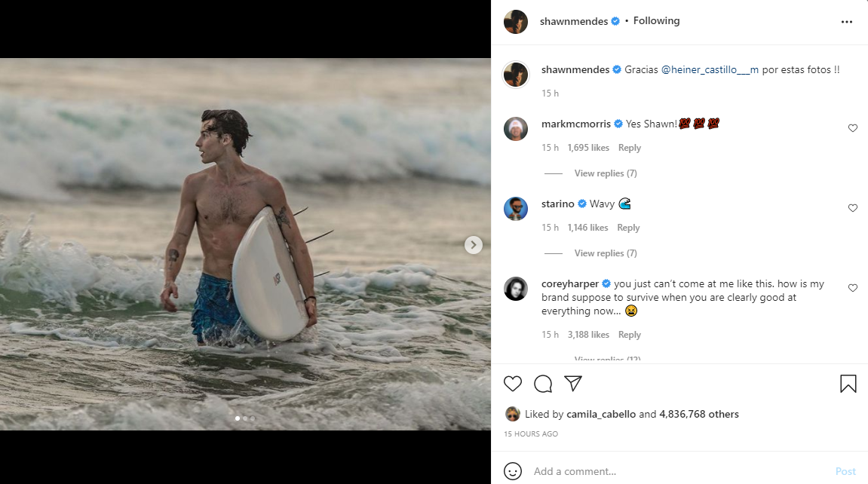Save the post with the bookmark icon
The image size is (868, 484).
(848, 384)
